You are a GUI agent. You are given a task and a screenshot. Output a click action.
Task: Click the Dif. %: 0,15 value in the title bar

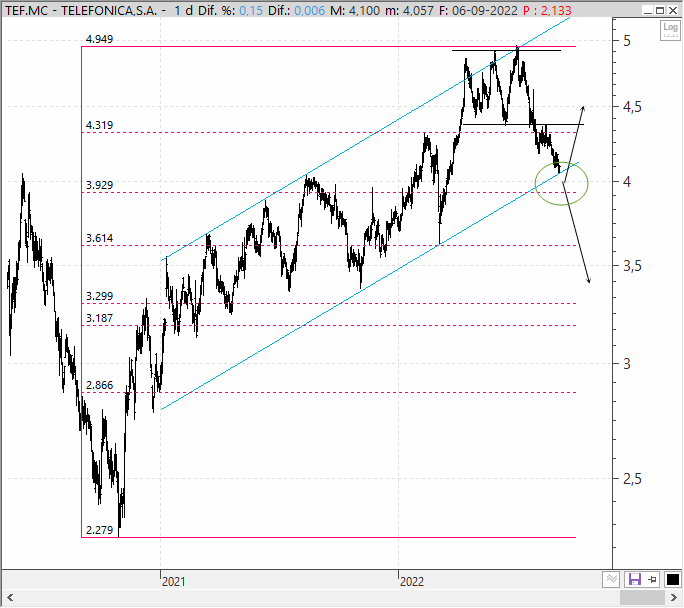(230, 10)
